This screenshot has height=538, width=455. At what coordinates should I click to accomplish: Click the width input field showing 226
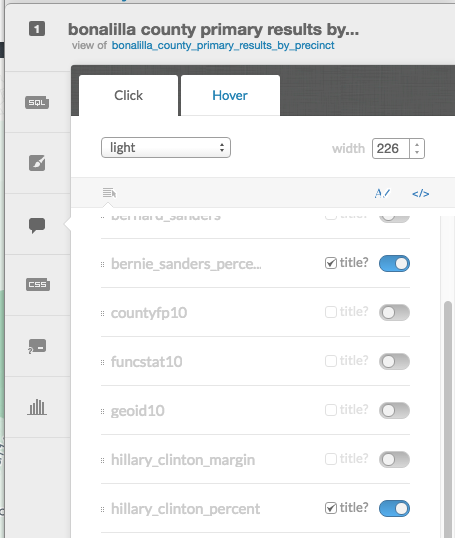391,149
